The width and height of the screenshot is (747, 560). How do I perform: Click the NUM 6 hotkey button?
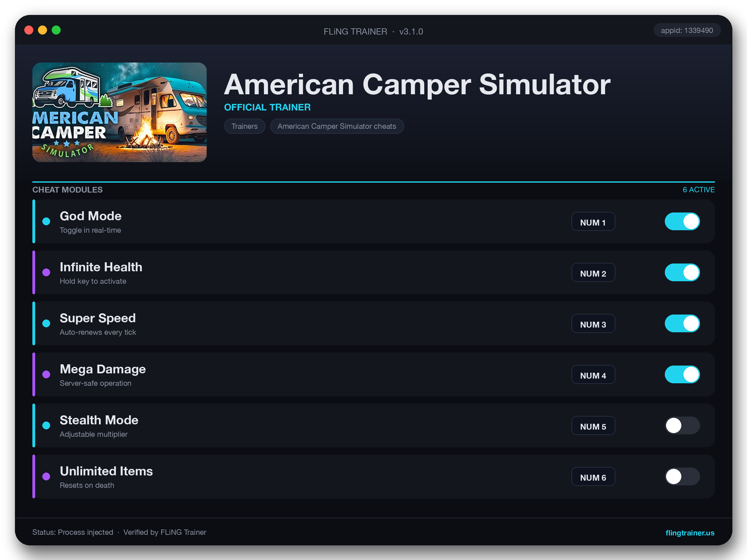(x=593, y=476)
